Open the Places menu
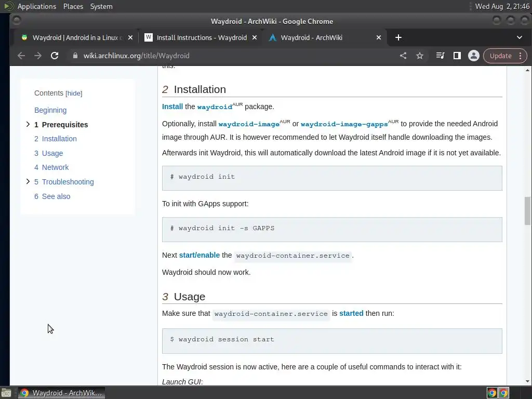Image resolution: width=532 pixels, height=399 pixels. [73, 6]
